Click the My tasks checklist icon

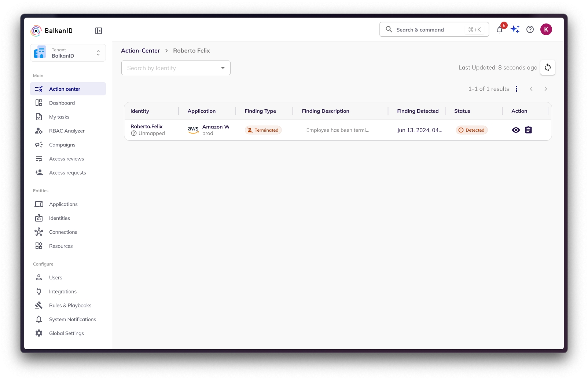point(39,117)
